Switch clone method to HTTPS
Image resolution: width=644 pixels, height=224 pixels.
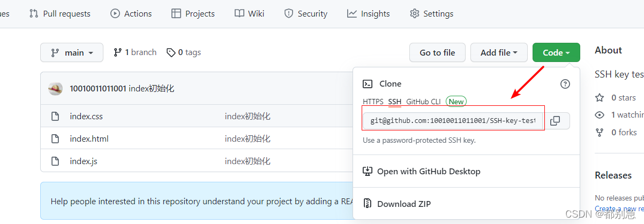(x=373, y=102)
